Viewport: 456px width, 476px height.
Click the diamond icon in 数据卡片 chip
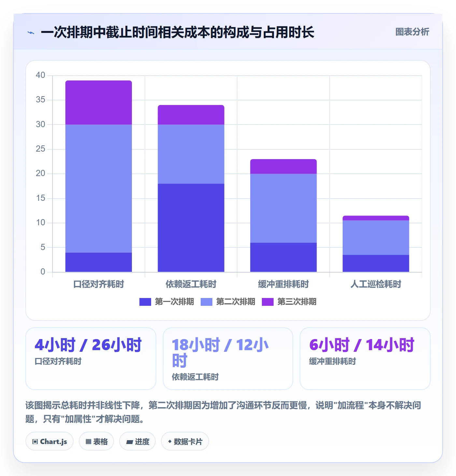coord(170,441)
